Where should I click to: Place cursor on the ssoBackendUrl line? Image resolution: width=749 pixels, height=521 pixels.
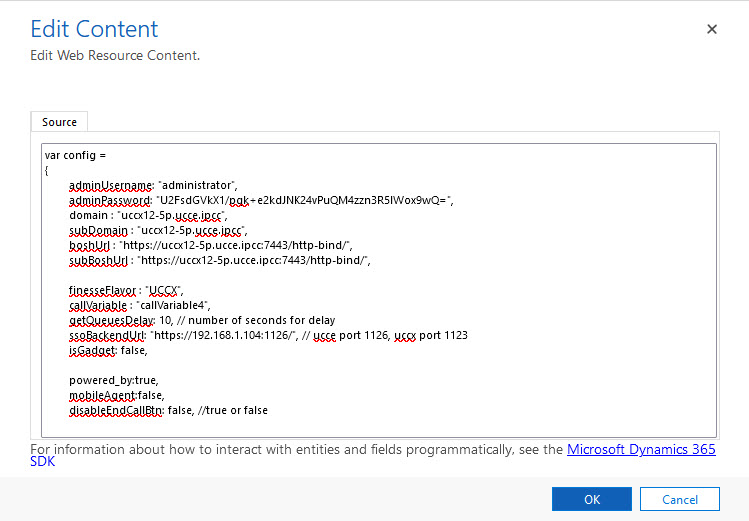coord(268,335)
